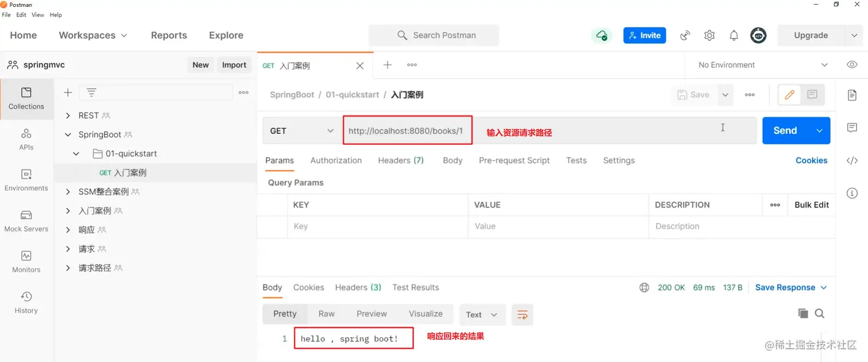Switch to the pencil build mode

(x=790, y=95)
